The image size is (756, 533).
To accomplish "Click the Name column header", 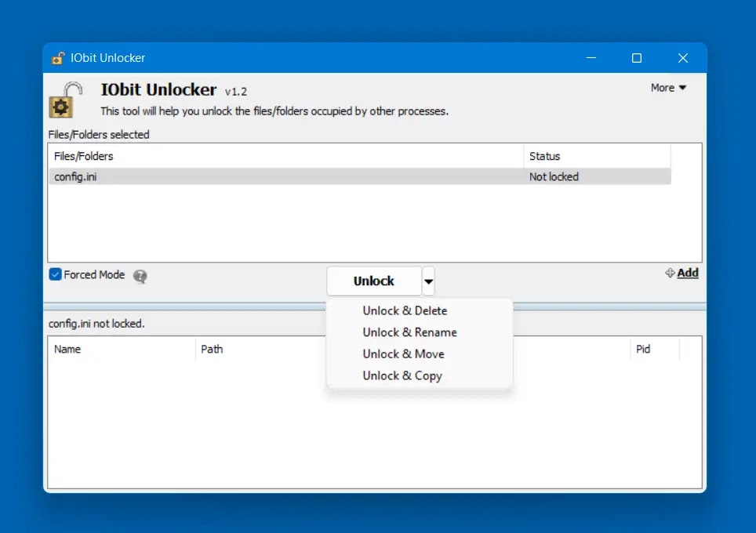I will [122, 349].
